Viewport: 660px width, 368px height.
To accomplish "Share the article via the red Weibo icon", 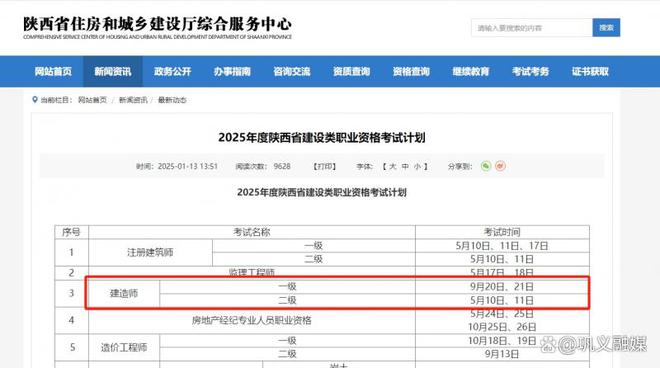I will point(500,166).
